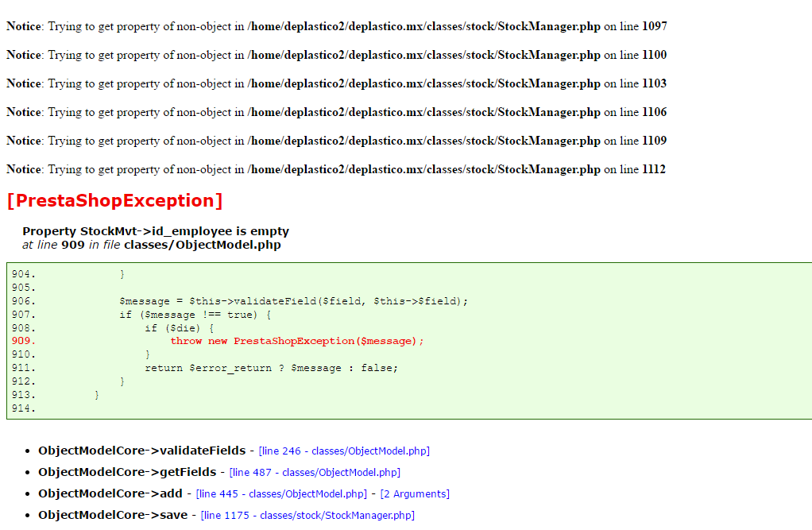
Task: Click the PrestaShopException heading
Action: click(115, 200)
